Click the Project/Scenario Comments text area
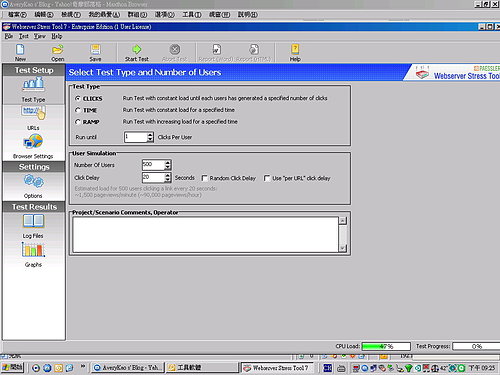500x375 pixels. [x=205, y=235]
